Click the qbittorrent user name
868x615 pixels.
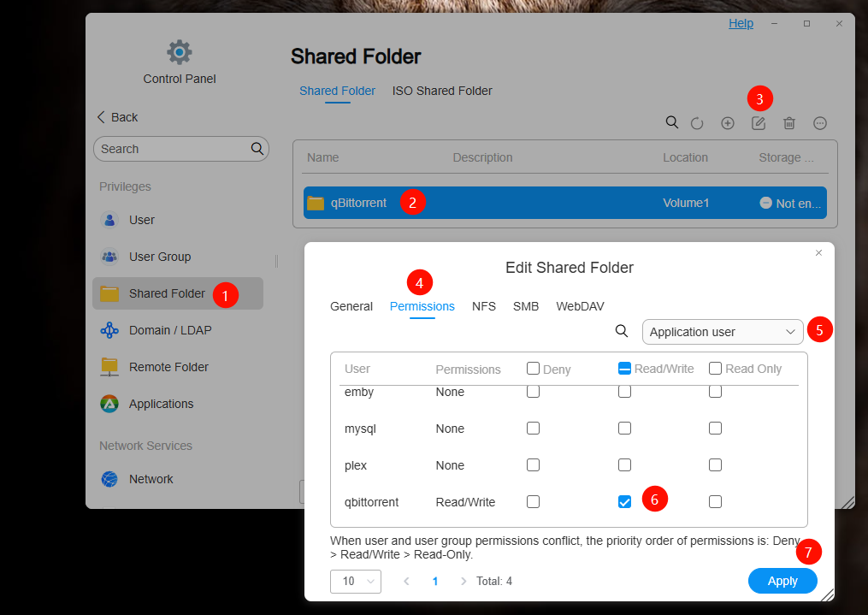pos(371,502)
